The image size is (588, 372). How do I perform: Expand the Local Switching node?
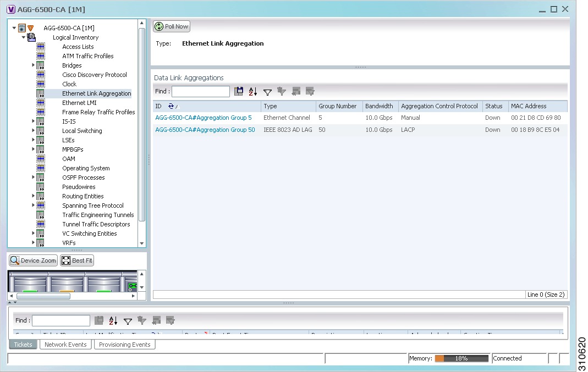click(x=33, y=130)
